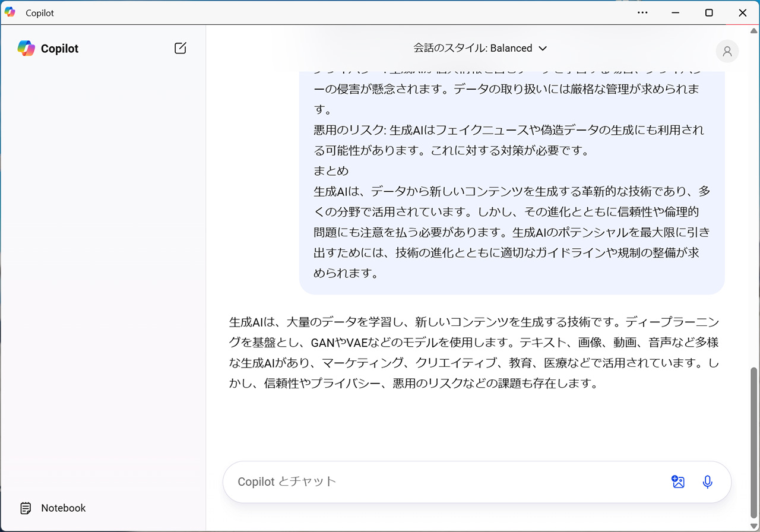
Task: Click the scrollbar track above the thumb
Action: click(x=754, y=208)
